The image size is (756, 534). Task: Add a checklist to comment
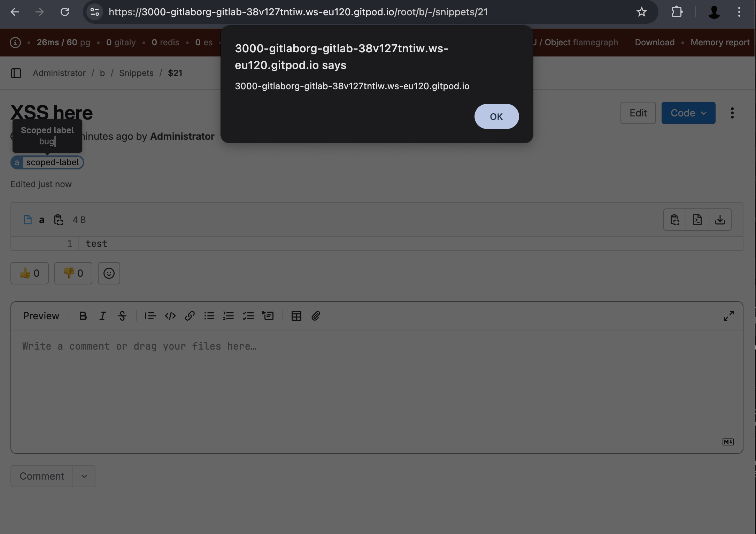(x=248, y=316)
